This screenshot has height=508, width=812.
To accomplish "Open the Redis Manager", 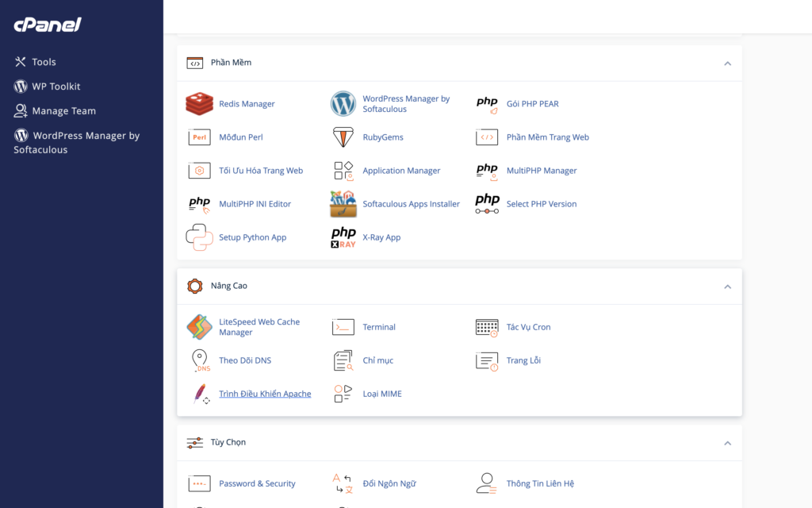I will tap(246, 103).
